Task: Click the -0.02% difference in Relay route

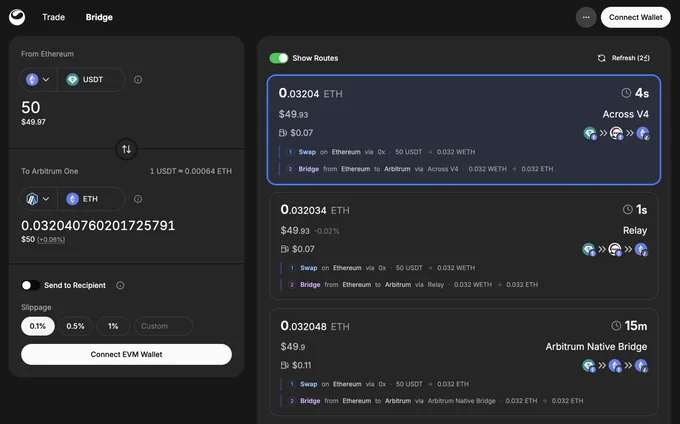Action: coord(327,231)
